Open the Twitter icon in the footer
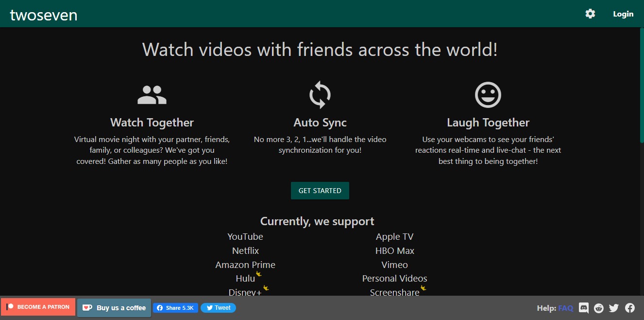This screenshot has height=320, width=644. (614, 308)
